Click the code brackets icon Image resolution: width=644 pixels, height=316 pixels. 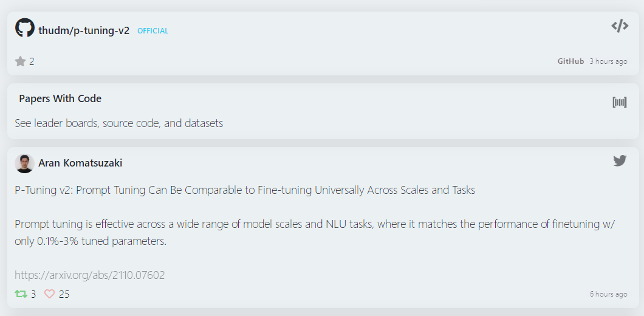click(620, 26)
